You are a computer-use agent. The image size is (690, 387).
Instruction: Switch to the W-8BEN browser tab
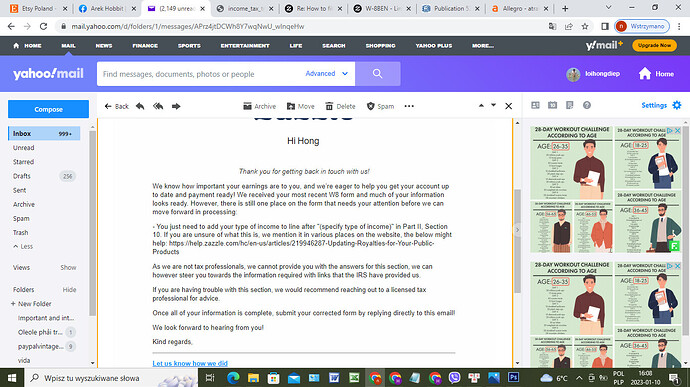point(383,8)
